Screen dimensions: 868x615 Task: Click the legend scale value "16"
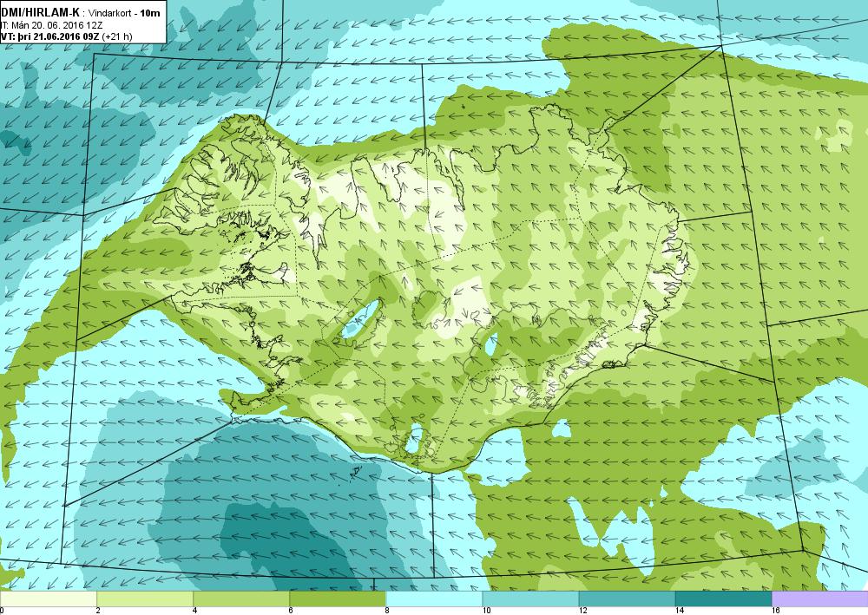point(775,611)
